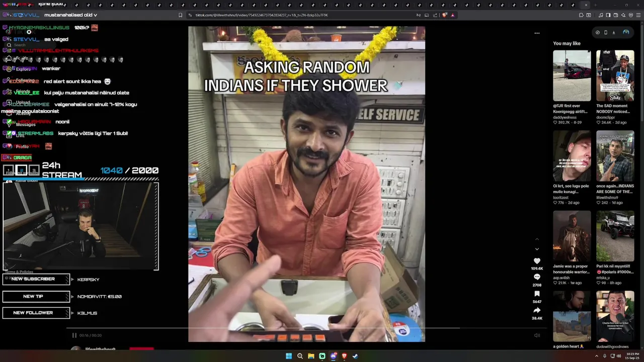
Task: Toggle the video volume speaker icon
Action: click(537, 335)
